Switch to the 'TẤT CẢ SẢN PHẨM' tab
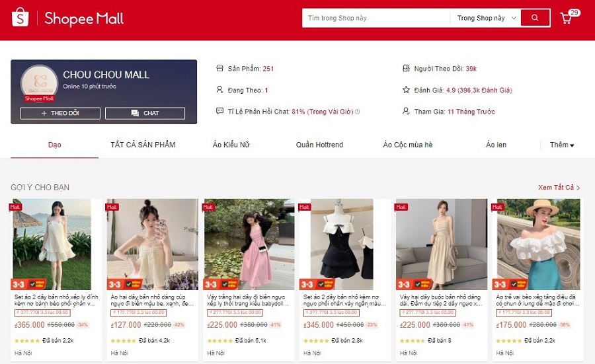 pyautogui.click(x=143, y=145)
